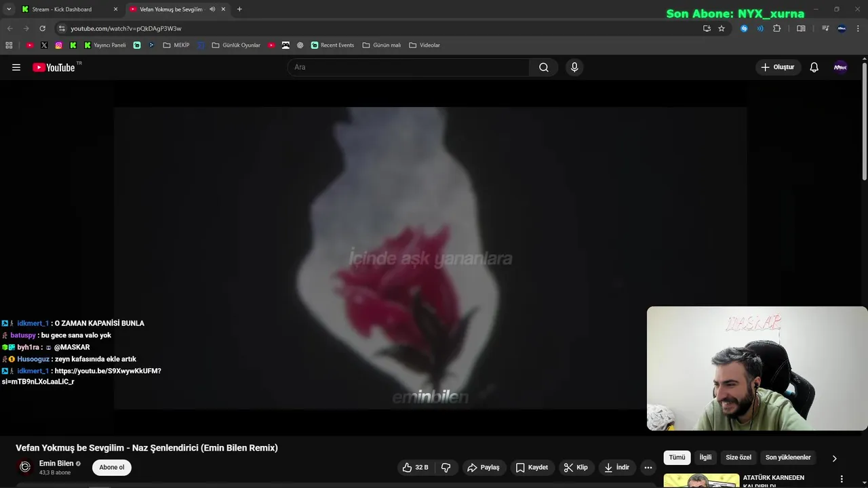Mute the tab via speaker icon
This screenshot has width=868, height=488.
click(212, 9)
